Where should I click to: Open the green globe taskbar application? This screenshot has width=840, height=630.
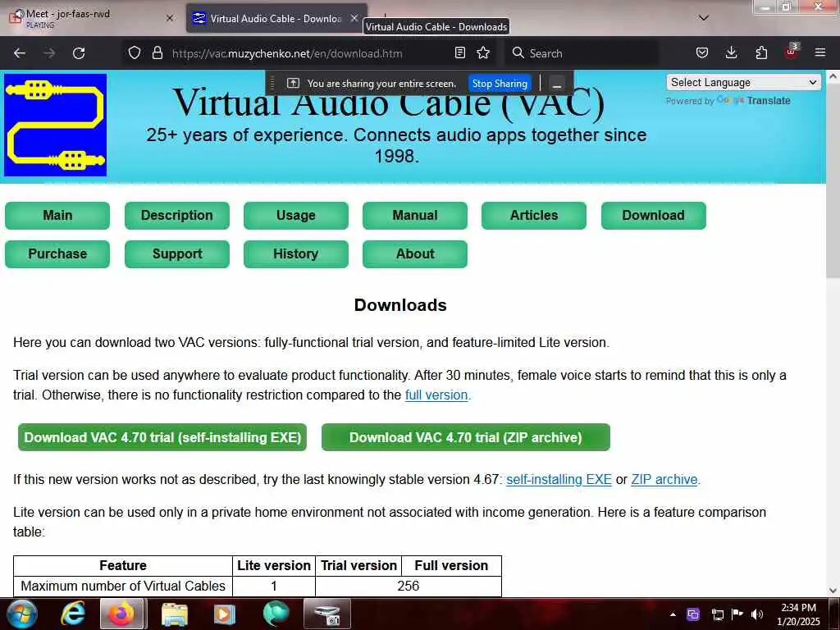point(276,614)
